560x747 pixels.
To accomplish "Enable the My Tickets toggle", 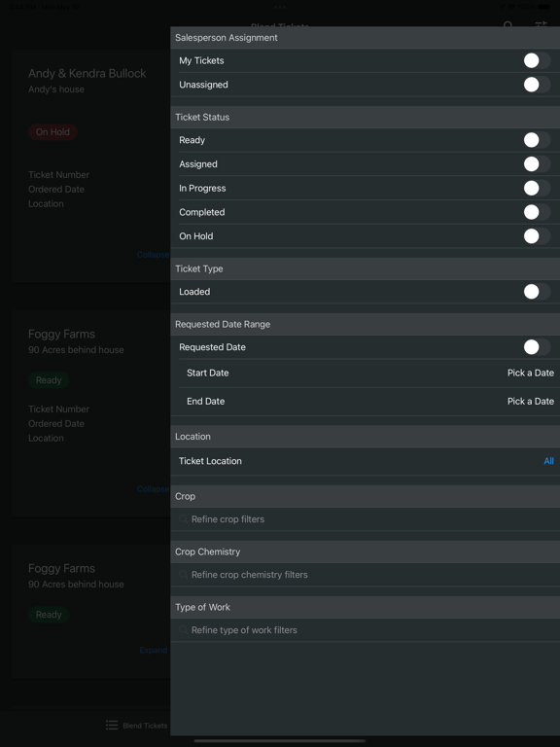I will [537, 60].
